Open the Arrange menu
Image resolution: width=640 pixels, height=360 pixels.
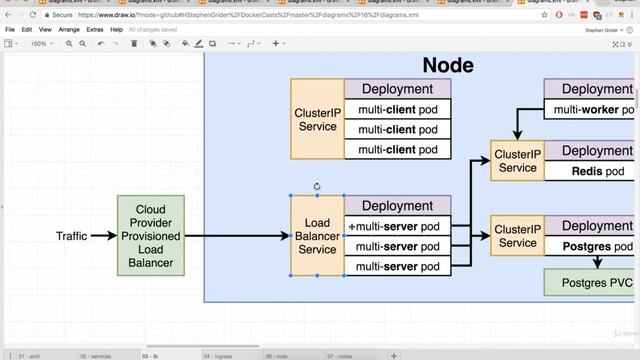(x=69, y=29)
